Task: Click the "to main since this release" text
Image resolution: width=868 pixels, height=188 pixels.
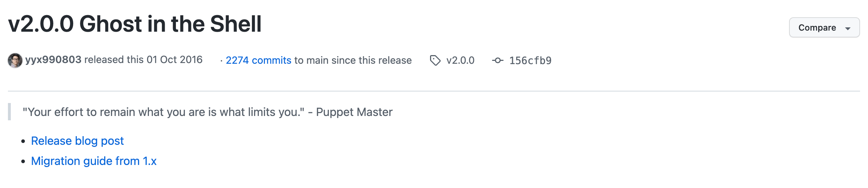Action: 353,60
